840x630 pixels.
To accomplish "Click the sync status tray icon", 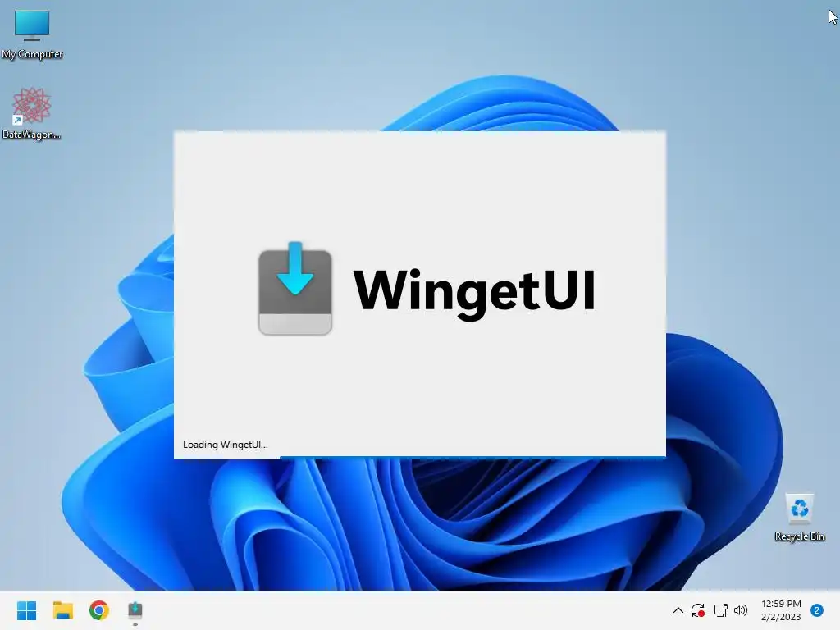I will click(698, 610).
